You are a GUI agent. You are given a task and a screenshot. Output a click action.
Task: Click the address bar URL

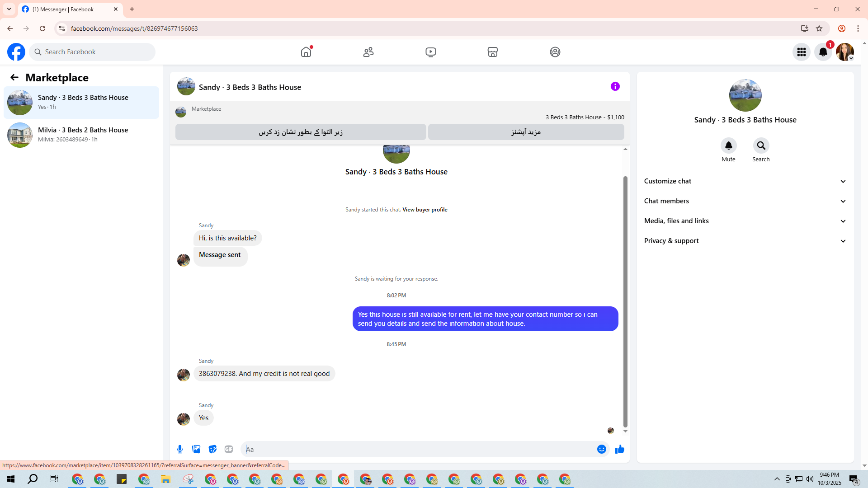134,28
